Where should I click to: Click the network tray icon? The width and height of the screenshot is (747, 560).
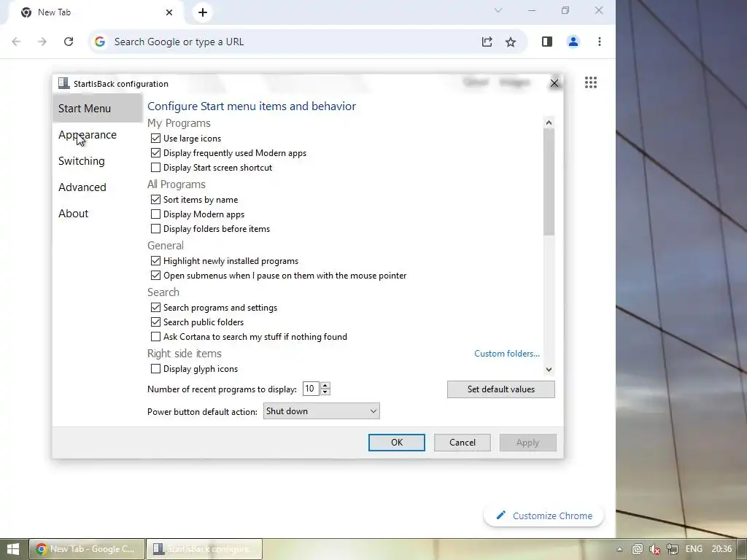click(x=672, y=549)
